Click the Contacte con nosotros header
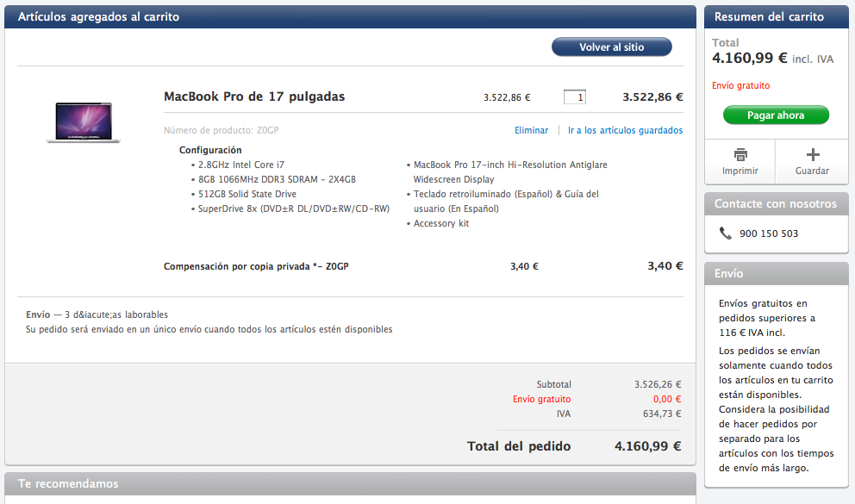This screenshot has height=504, width=855. (777, 204)
